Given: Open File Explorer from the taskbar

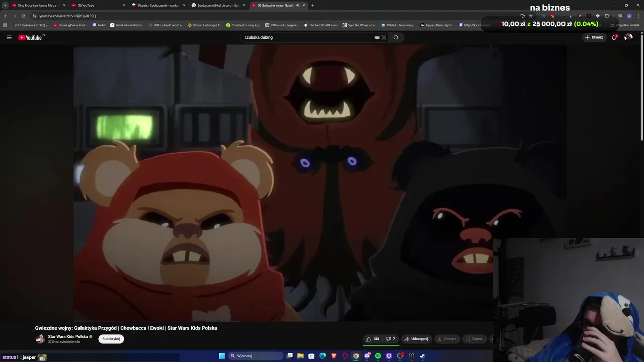Looking at the screenshot, I should point(300,356).
